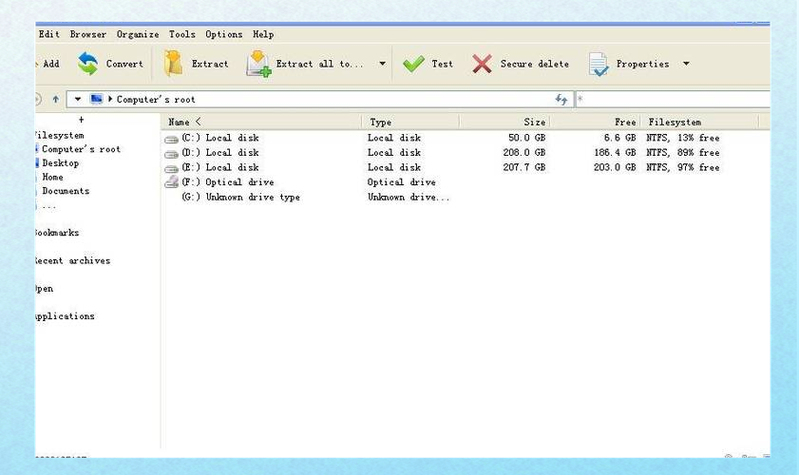Click the 186.4 GB free cell

(x=615, y=152)
